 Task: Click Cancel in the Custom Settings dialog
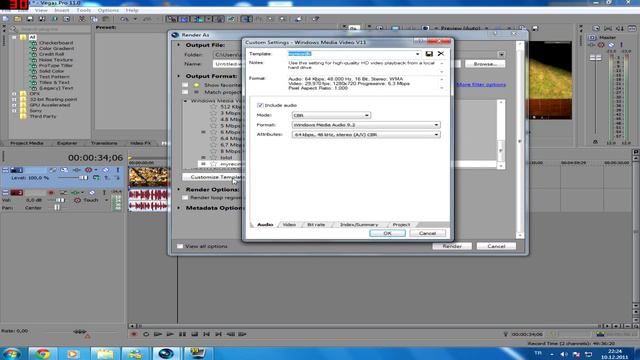point(427,233)
